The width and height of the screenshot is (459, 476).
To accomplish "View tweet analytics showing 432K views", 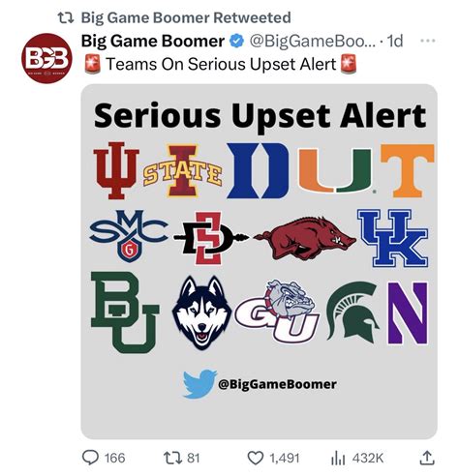I will point(338,458).
